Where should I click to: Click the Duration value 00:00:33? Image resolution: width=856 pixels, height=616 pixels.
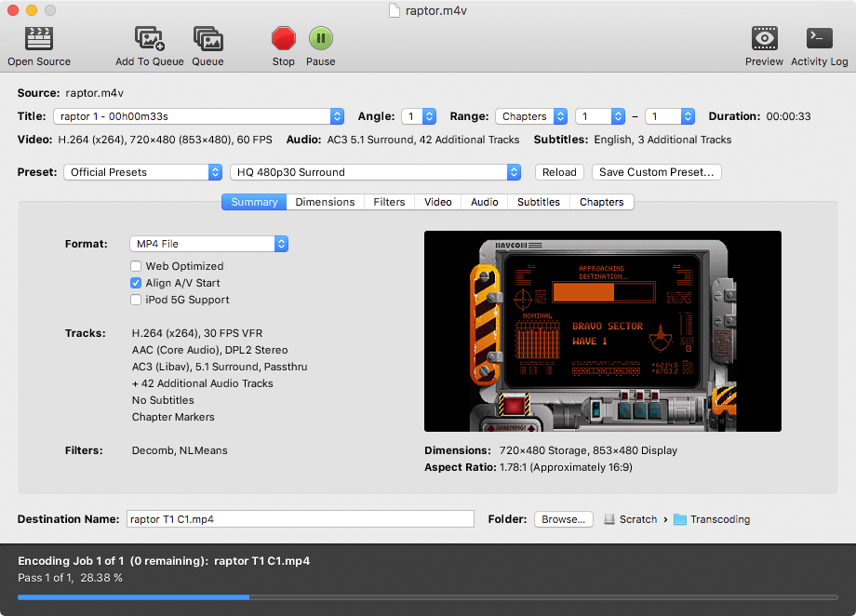[788, 116]
